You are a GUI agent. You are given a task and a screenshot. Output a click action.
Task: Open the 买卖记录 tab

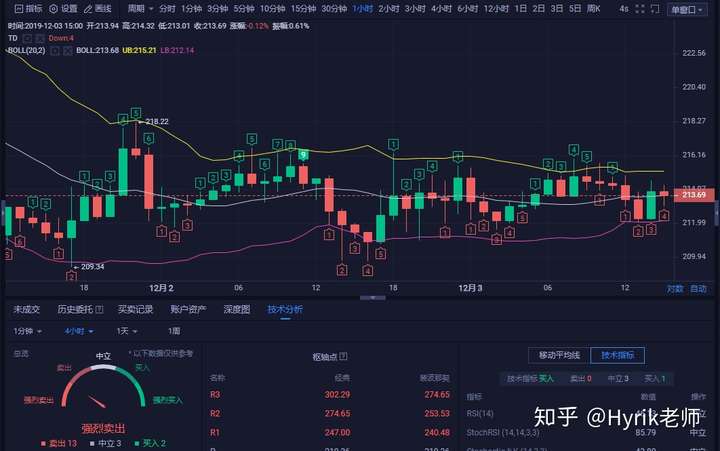click(135, 310)
